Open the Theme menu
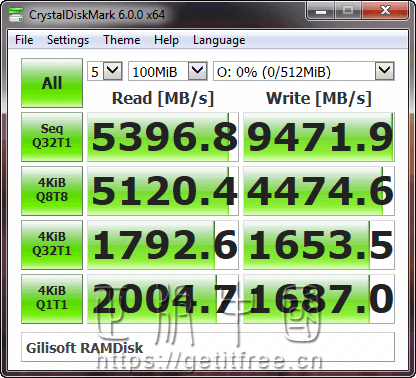 pyautogui.click(x=122, y=40)
